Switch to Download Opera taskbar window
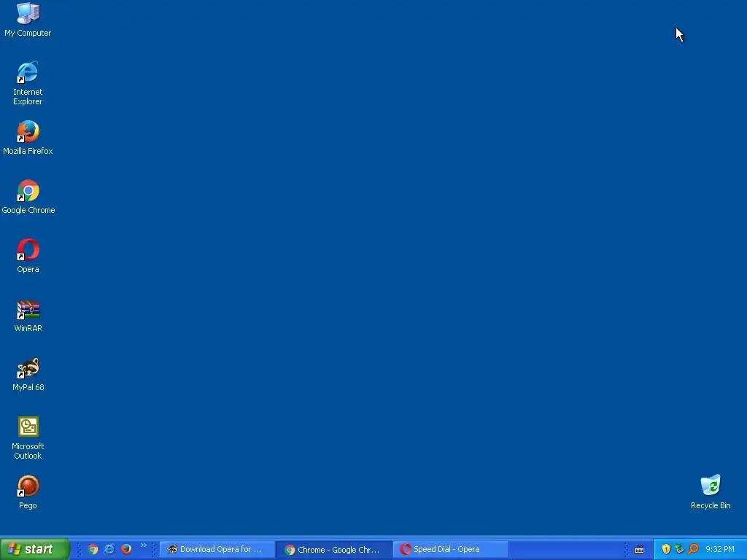 [217, 550]
